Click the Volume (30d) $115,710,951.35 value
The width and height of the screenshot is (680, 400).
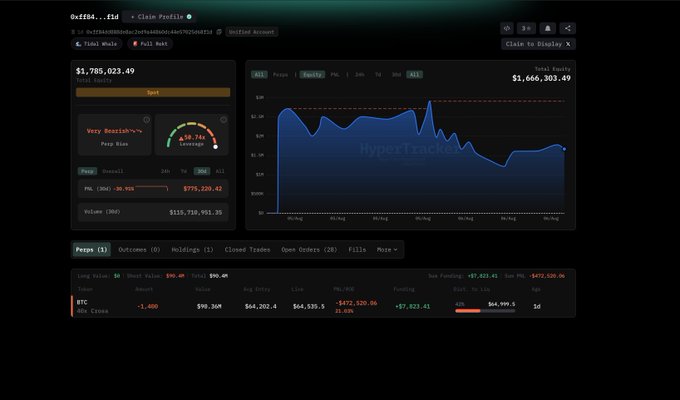(x=196, y=212)
